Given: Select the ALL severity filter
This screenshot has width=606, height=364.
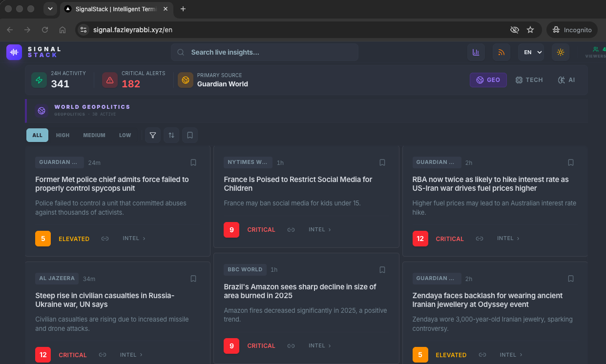Looking at the screenshot, I should point(37,135).
